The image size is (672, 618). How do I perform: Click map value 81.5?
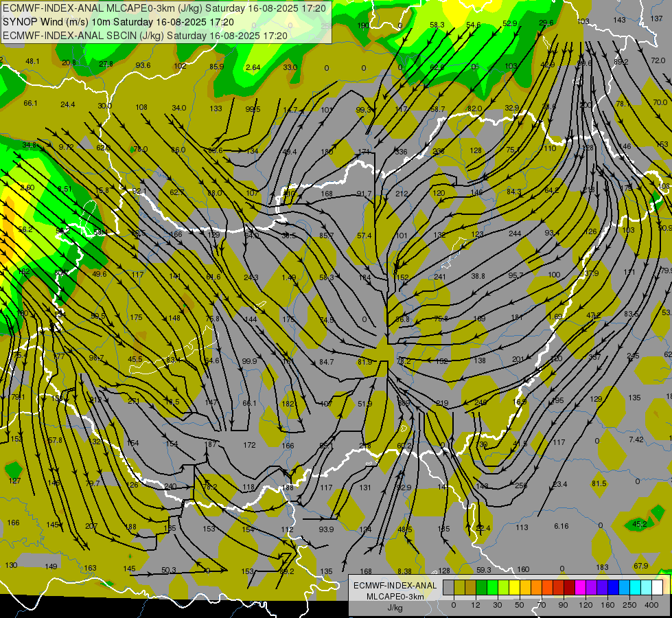599,483
